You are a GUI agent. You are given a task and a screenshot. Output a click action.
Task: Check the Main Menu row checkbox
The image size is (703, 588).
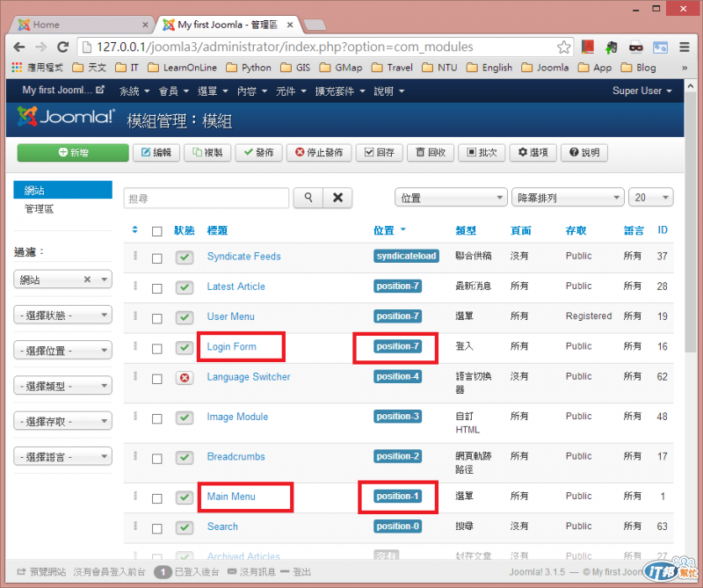coord(157,498)
